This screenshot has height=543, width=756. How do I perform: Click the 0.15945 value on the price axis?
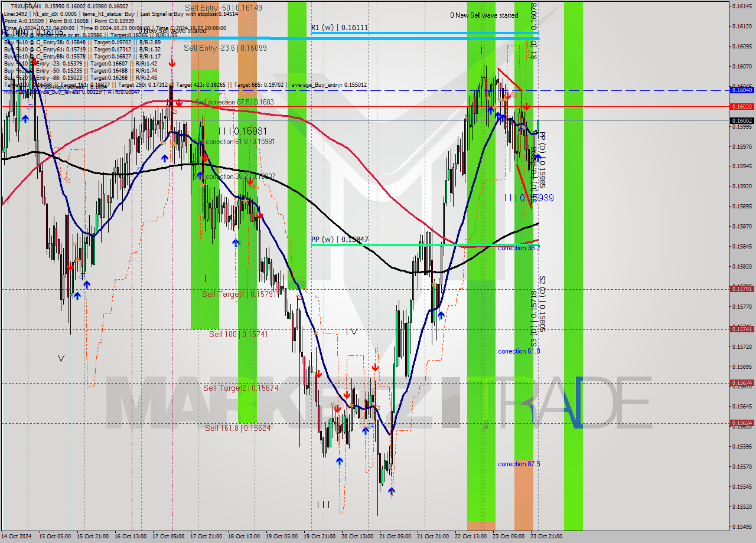click(x=742, y=166)
